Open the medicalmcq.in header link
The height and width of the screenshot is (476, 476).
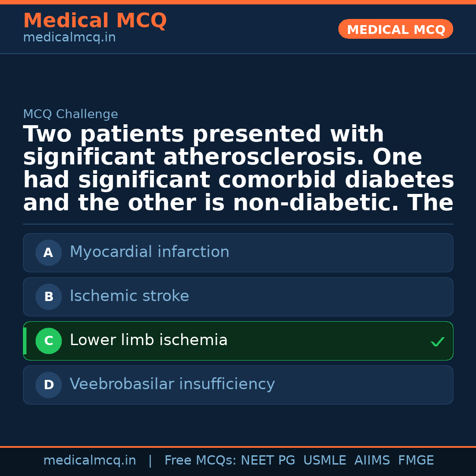coord(69,38)
